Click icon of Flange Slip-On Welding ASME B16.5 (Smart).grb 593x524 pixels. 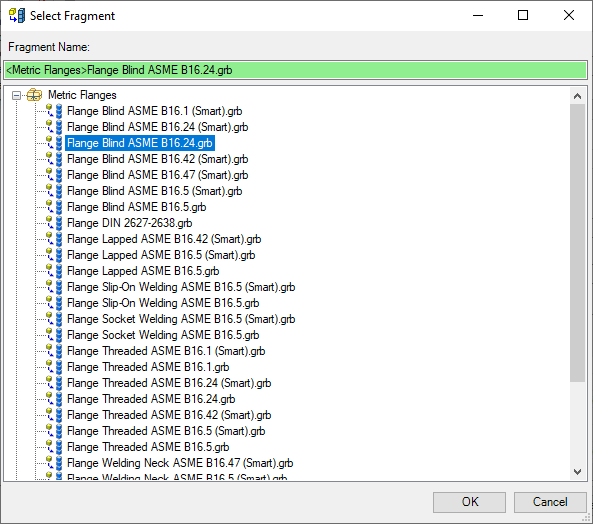(x=54, y=287)
